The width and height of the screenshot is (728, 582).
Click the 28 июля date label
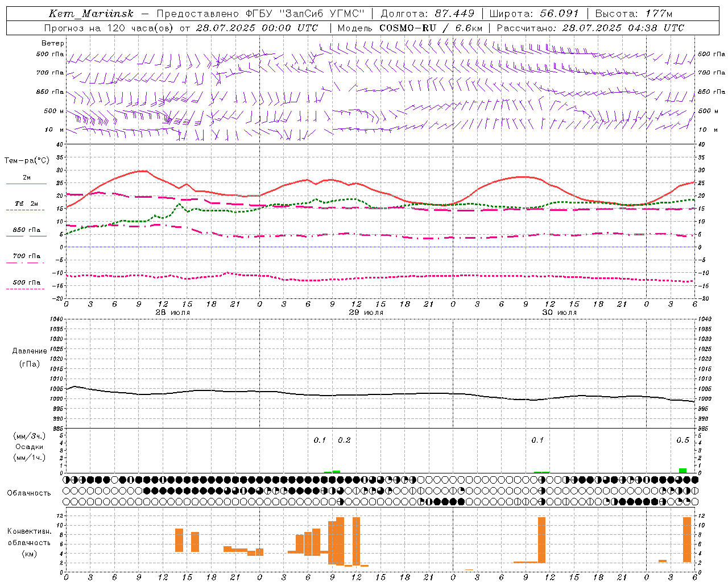click(x=173, y=313)
